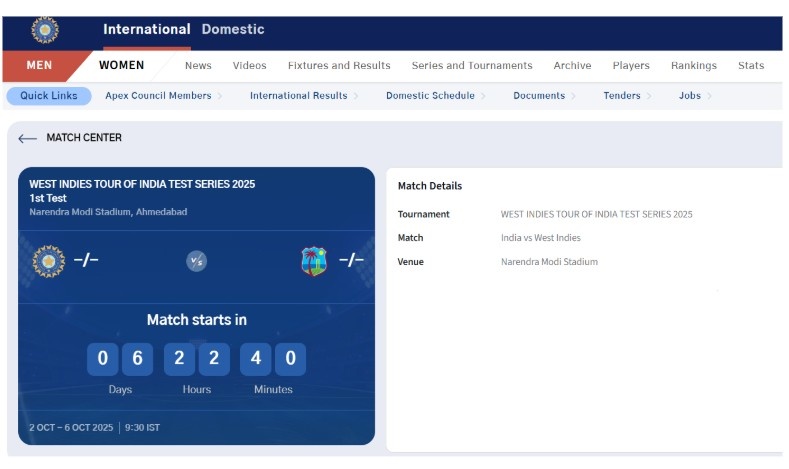Open Jobs quick link

[690, 96]
